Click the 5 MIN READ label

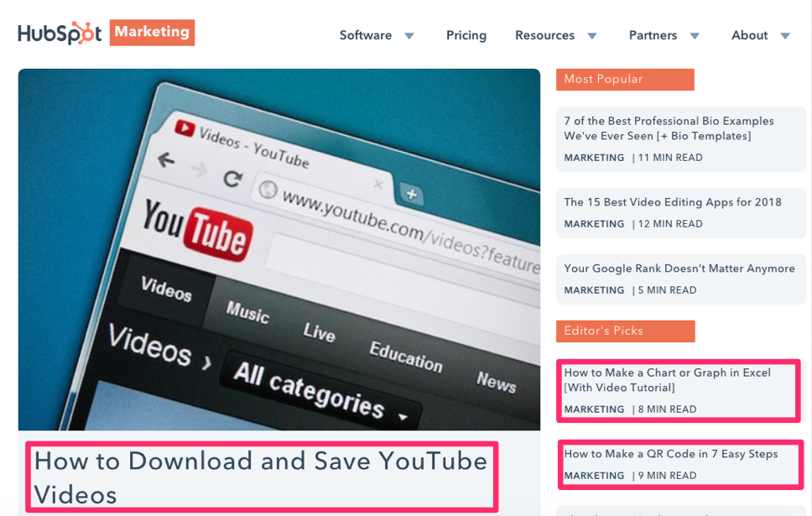667,290
